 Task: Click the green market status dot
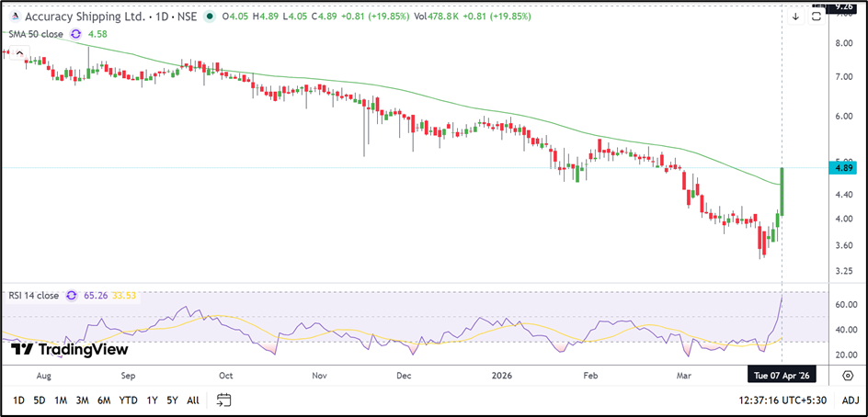[x=212, y=17]
